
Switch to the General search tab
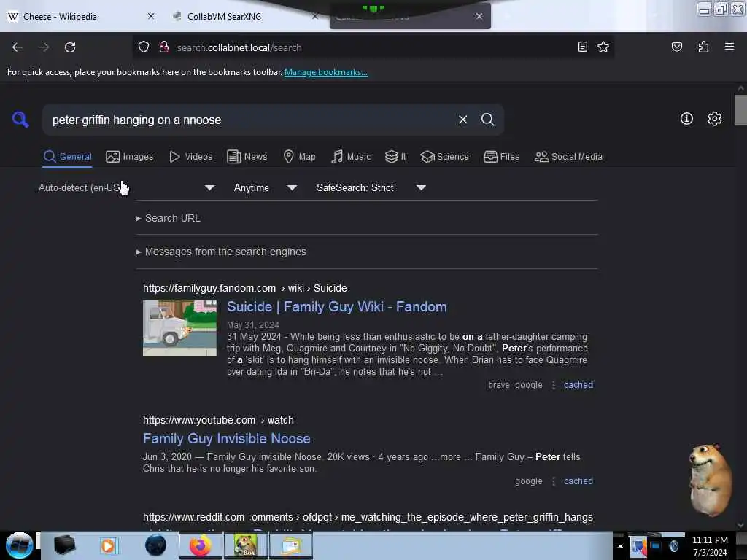(x=67, y=157)
